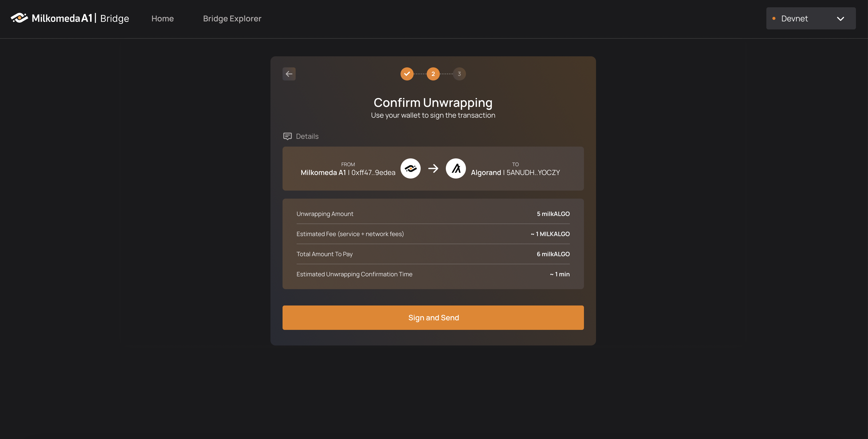
Task: Open the Home menu item
Action: pyautogui.click(x=163, y=19)
